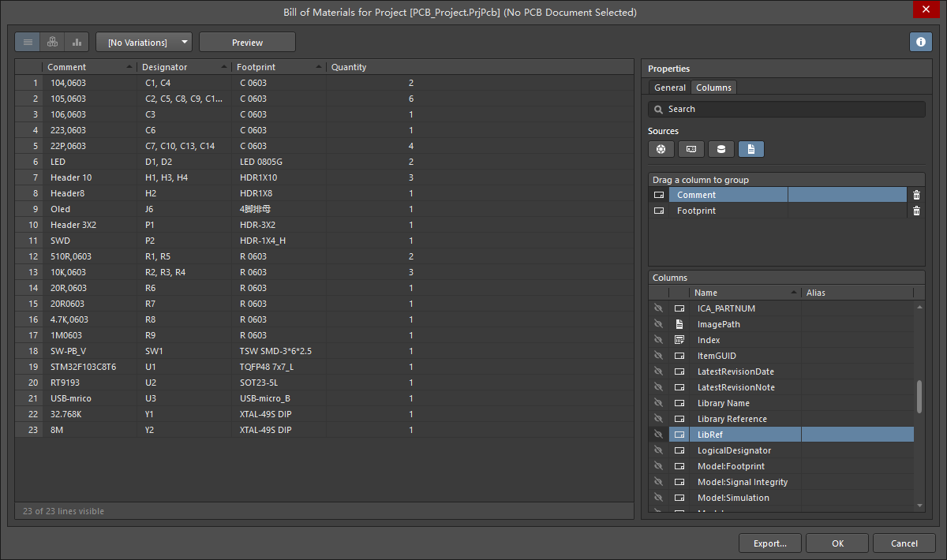Toggle the second Sources button with board icon
This screenshot has width=947, height=560.
click(691, 149)
